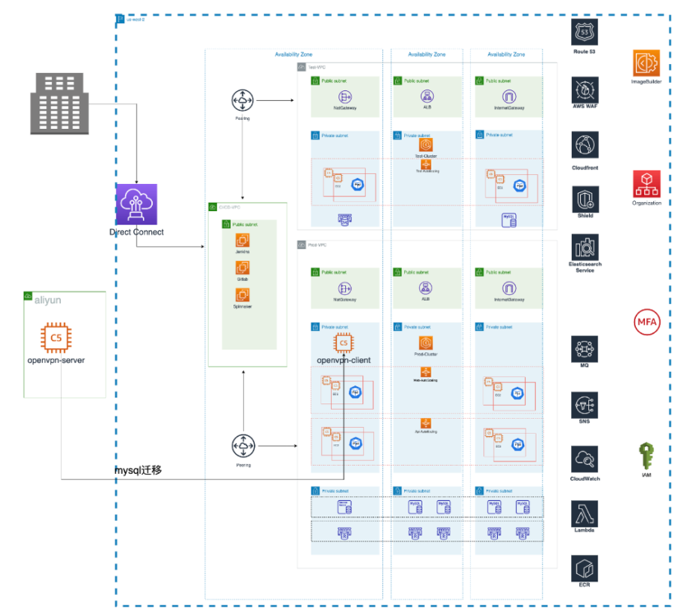Select the MQ service icon
This screenshot has width=682, height=616.
click(584, 348)
